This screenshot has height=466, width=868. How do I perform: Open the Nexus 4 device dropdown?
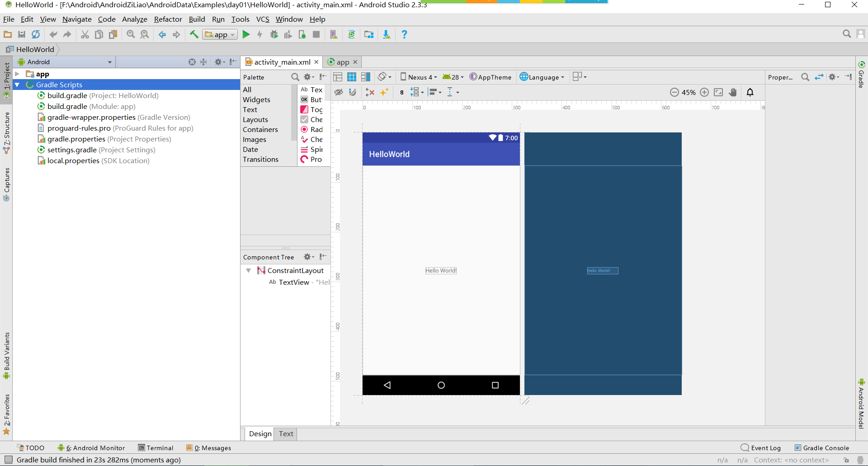pyautogui.click(x=419, y=77)
